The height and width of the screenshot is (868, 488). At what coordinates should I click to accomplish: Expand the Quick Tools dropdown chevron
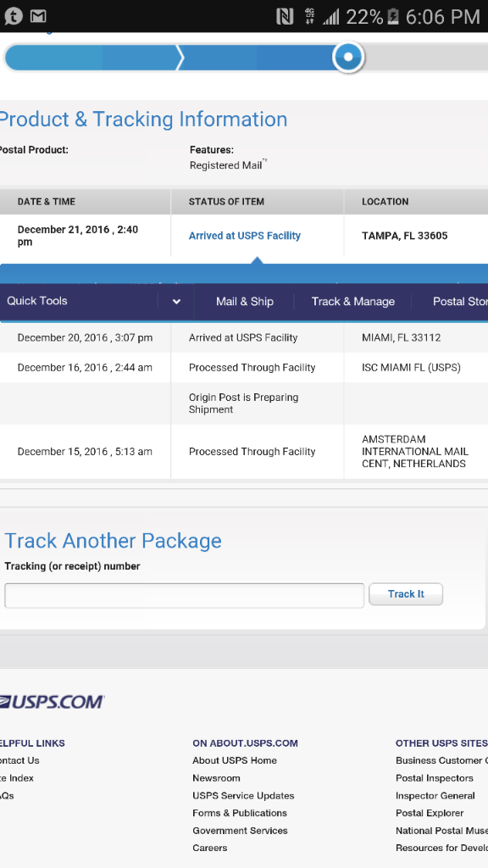(176, 302)
